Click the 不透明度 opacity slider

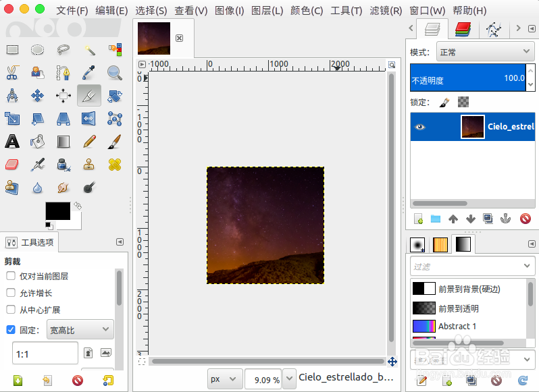tap(467, 78)
